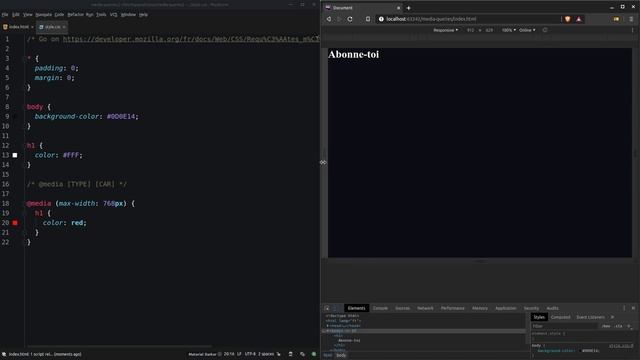640x360 pixels.
Task: Open the Brave rewards triangle icon
Action: click(579, 19)
